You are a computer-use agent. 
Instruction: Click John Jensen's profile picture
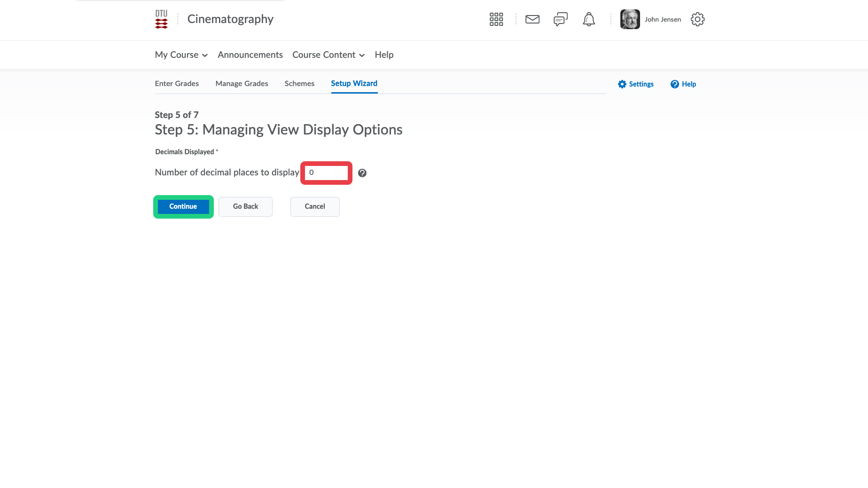click(630, 19)
